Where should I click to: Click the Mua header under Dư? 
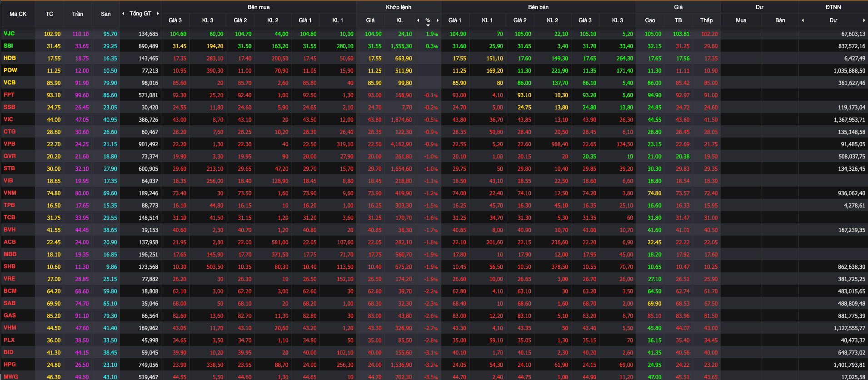741,20
